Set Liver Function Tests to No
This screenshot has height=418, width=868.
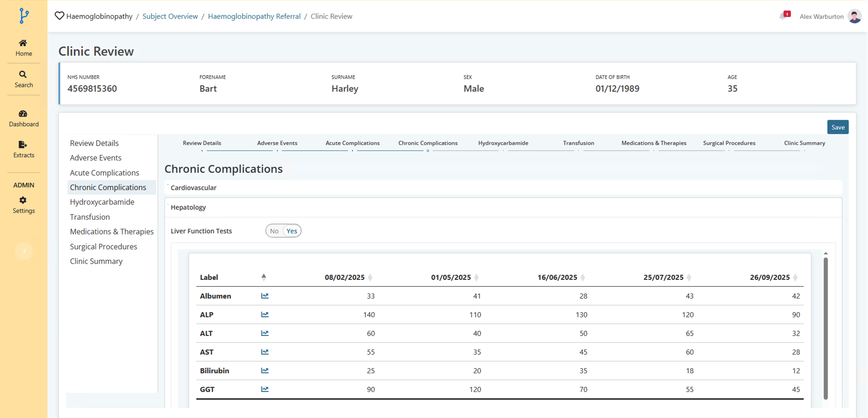(274, 231)
